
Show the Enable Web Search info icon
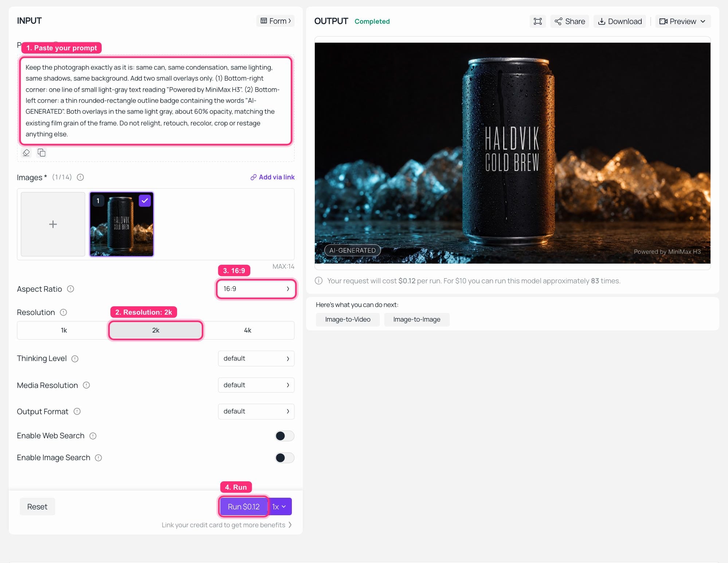(x=93, y=436)
